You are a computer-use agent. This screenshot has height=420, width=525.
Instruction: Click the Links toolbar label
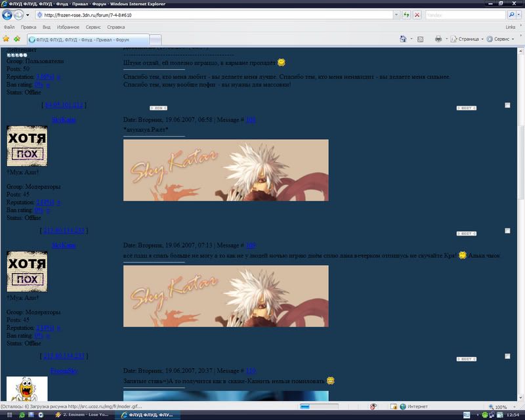[x=511, y=27]
